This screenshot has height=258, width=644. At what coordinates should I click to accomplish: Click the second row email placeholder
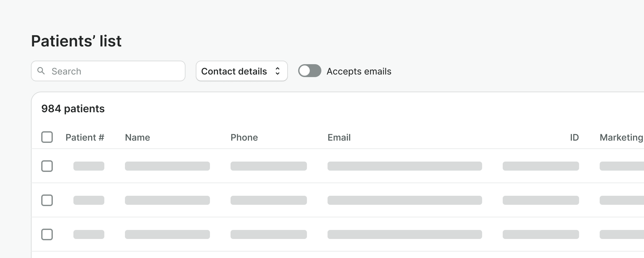coord(404,200)
